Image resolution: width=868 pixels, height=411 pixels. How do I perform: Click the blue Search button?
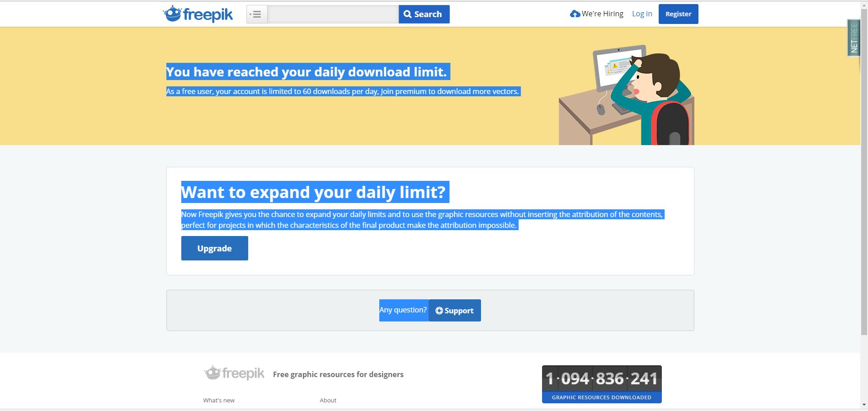pyautogui.click(x=424, y=14)
